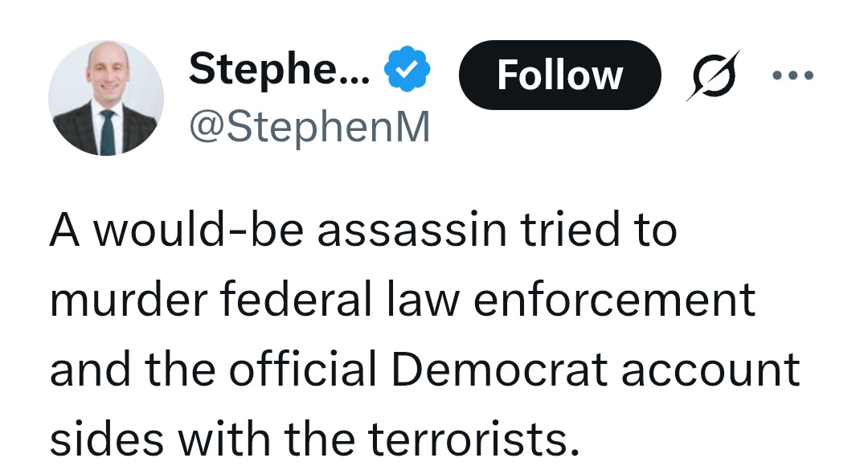The width and height of the screenshot is (868, 470).
Task: Open the three-dot more options menu
Action: click(792, 76)
